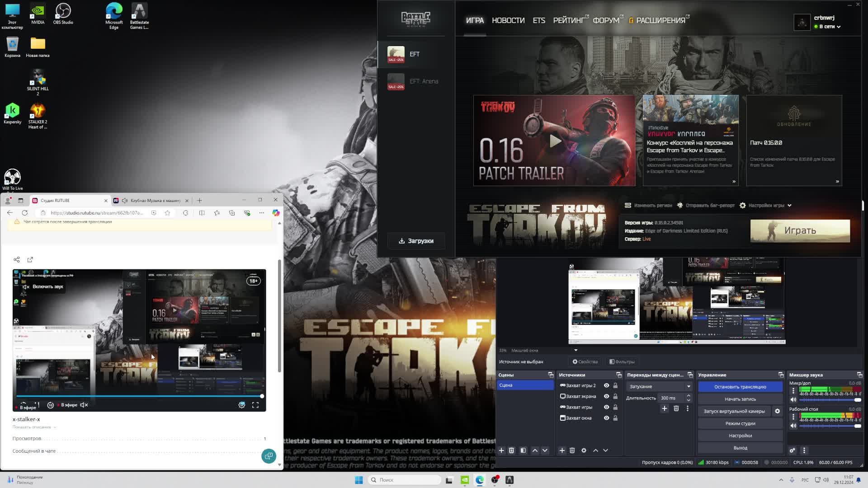Viewport: 868px width, 488px height.
Task: Click Остановить трансляцию in OBS
Action: [x=740, y=387]
